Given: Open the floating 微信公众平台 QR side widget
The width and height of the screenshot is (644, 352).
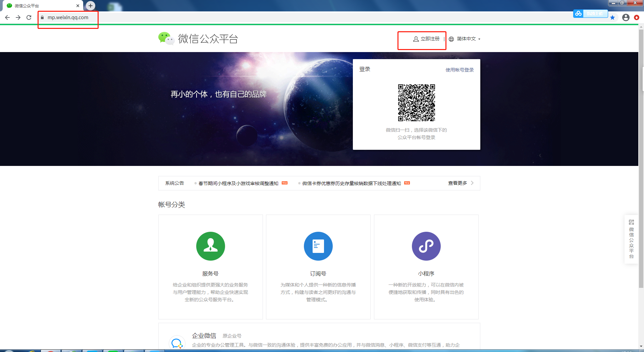Looking at the screenshot, I should pos(631,239).
